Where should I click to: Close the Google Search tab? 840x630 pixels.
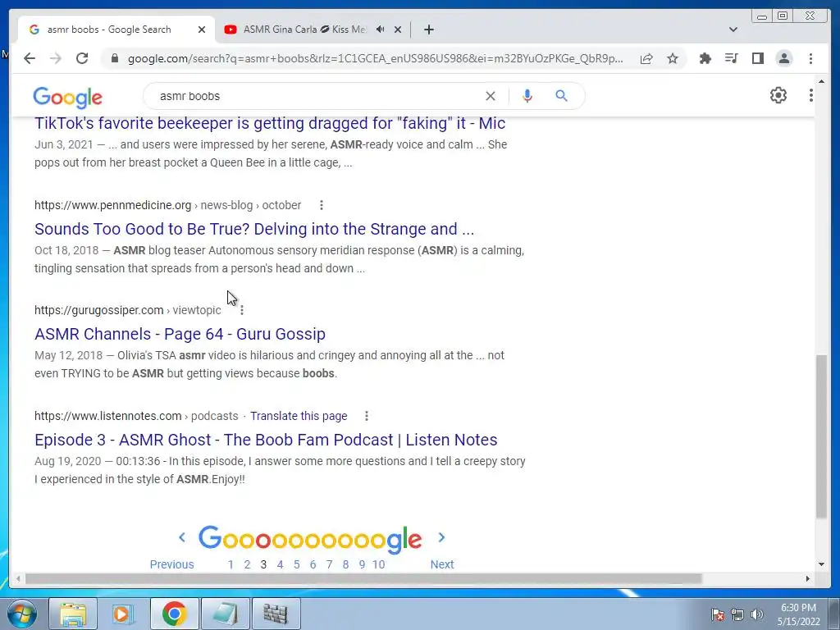(202, 30)
